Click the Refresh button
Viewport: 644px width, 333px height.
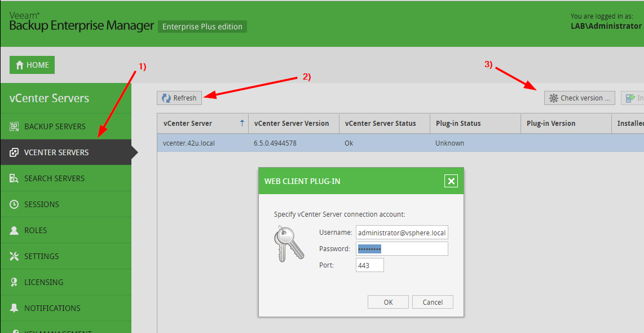click(x=179, y=98)
